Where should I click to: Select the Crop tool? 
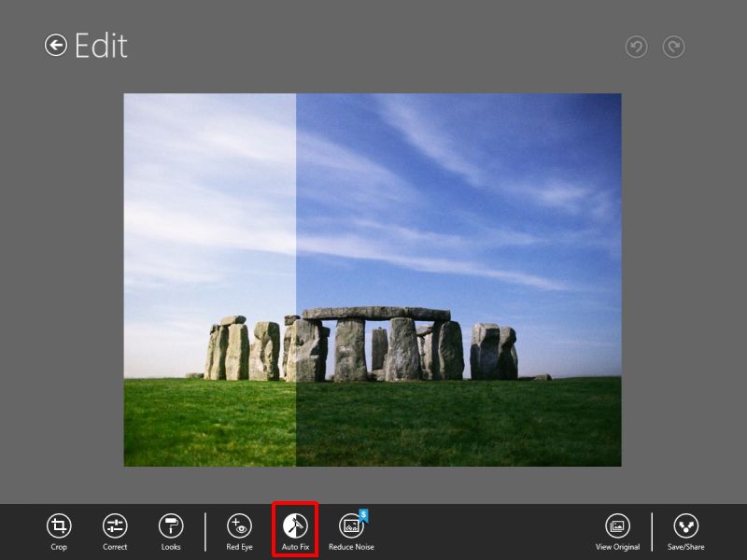[59, 532]
